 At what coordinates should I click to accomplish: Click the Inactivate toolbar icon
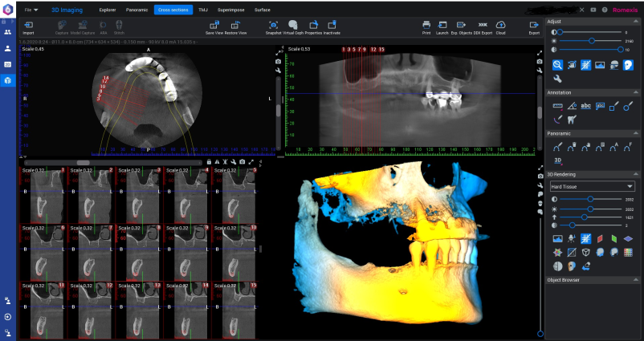(332, 27)
